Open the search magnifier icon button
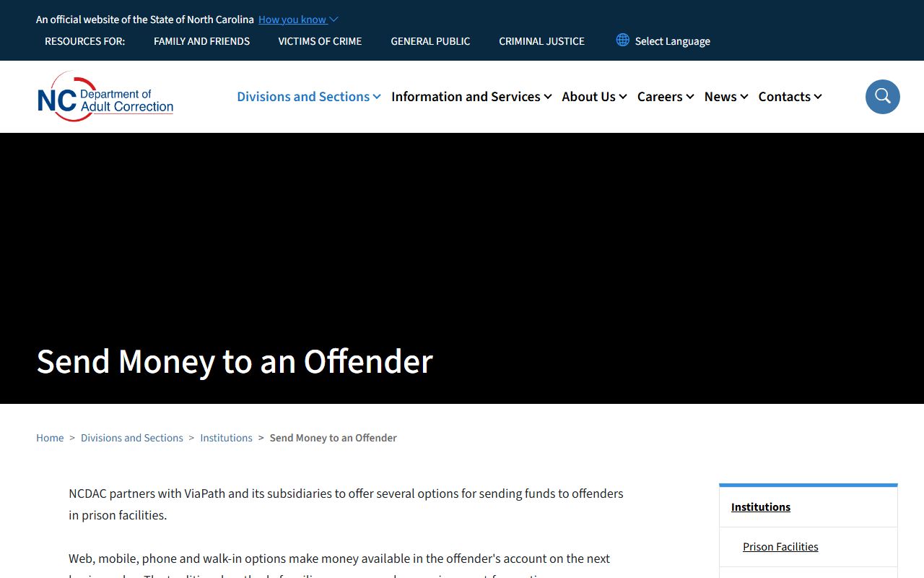Viewport: 924px width, 578px height. click(x=882, y=96)
